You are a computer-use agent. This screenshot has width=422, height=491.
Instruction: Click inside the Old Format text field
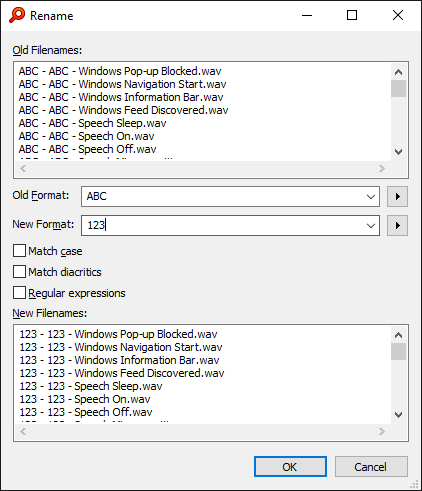[223, 196]
